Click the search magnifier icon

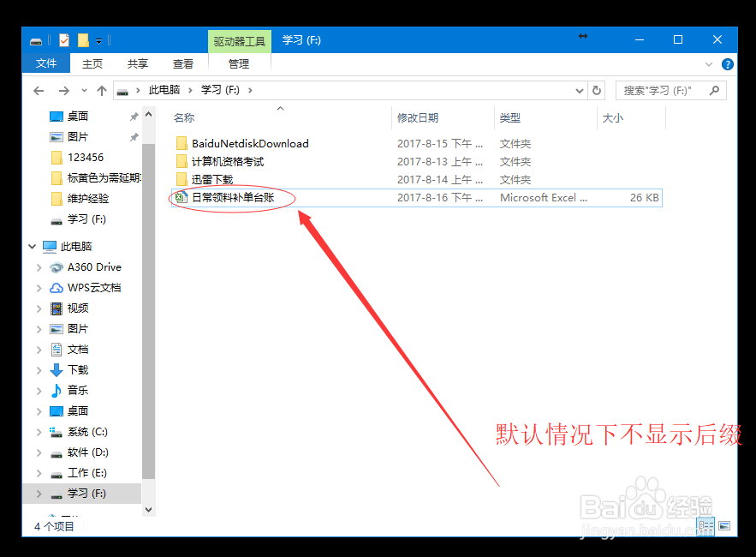pyautogui.click(x=714, y=90)
